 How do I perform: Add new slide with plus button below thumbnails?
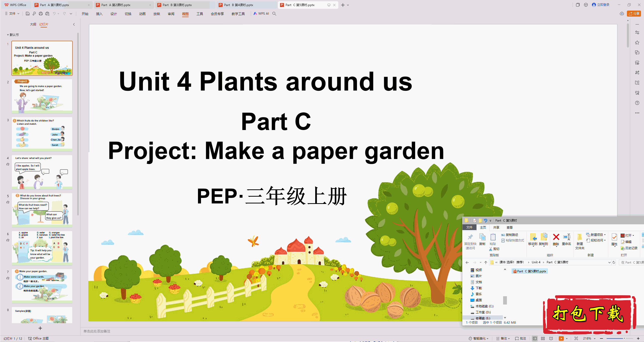(40, 328)
